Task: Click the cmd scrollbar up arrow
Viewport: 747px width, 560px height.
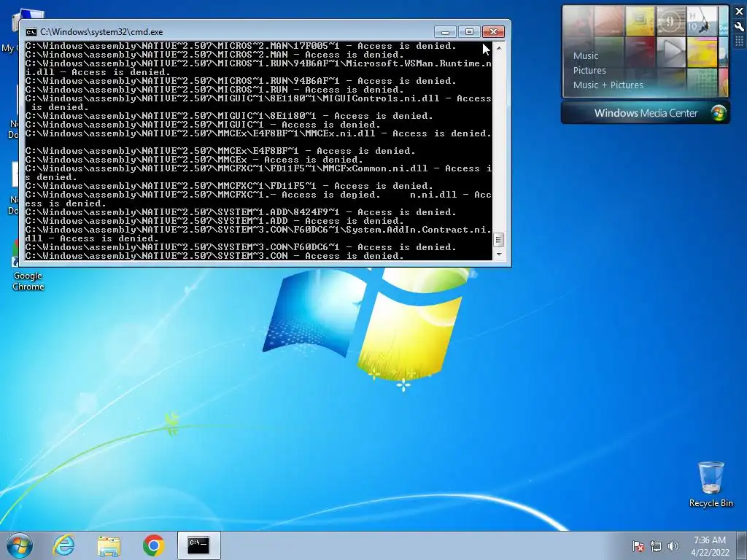Action: [x=499, y=48]
